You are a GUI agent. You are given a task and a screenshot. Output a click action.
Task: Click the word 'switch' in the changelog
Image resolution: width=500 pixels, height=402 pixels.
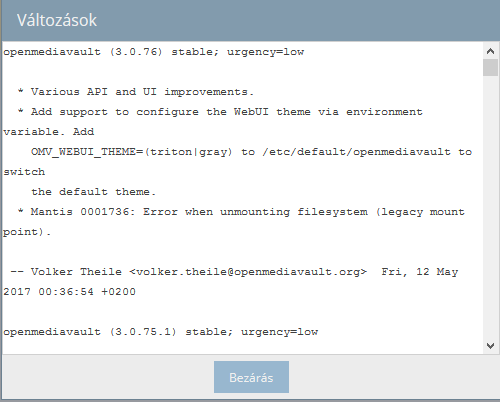point(24,172)
